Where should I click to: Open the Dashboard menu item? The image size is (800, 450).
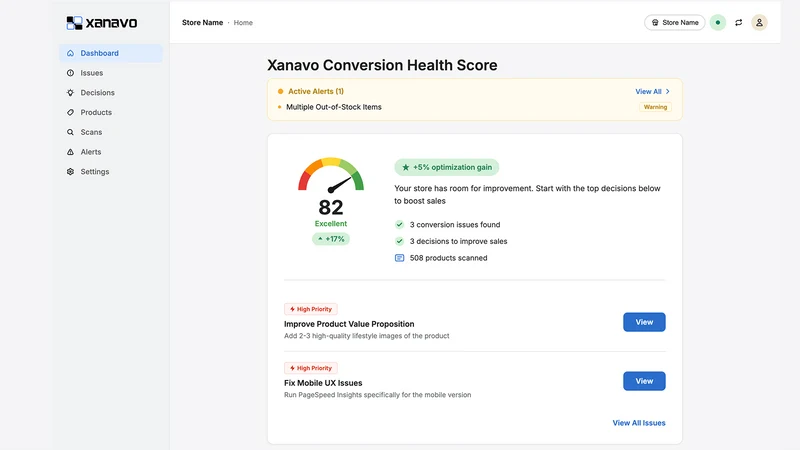[111, 53]
